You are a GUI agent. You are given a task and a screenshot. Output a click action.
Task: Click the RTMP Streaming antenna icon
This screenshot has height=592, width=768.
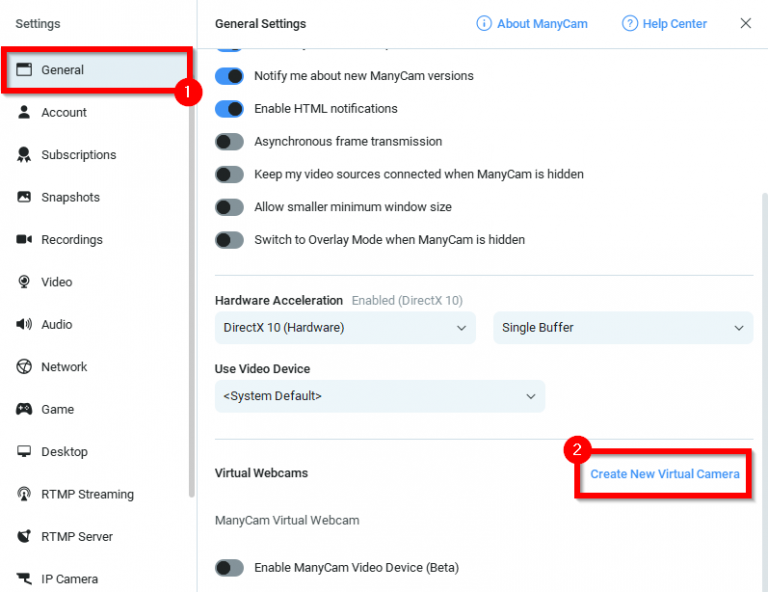tap(24, 494)
